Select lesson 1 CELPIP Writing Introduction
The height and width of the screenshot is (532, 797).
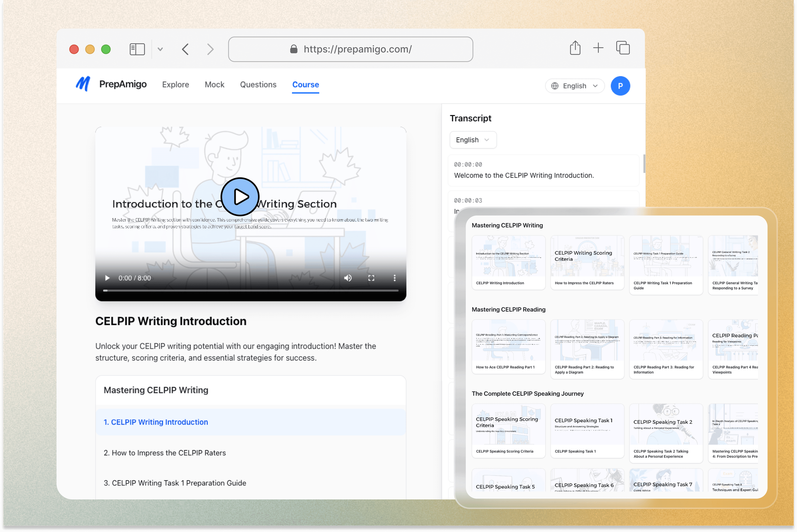[156, 422]
